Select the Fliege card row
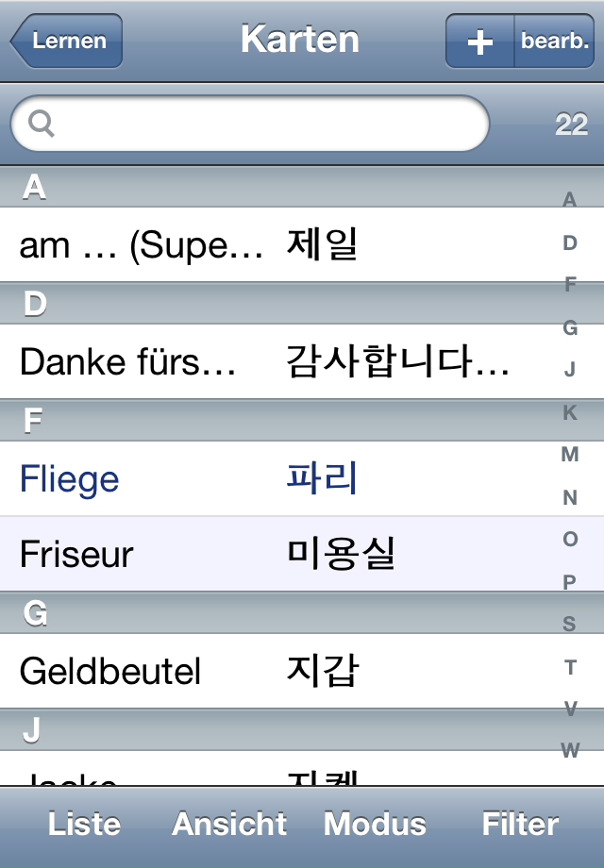 point(277,478)
